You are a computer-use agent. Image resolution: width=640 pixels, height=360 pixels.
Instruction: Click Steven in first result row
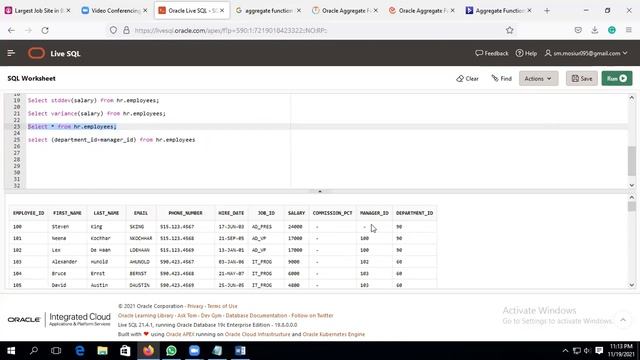(x=60, y=227)
